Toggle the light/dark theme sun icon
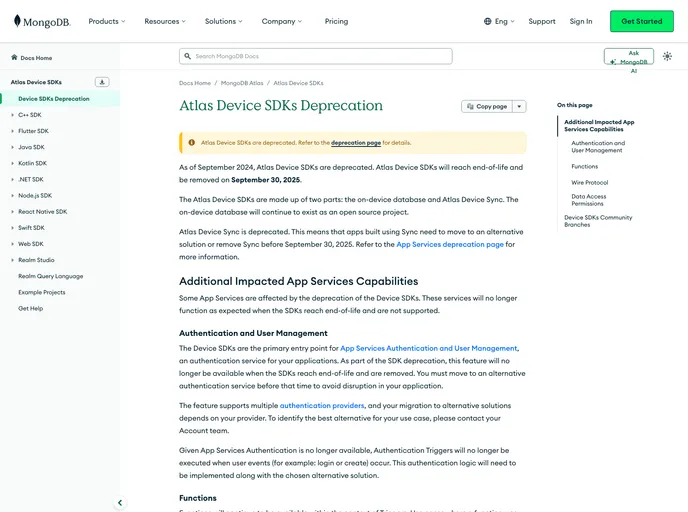Viewport: 688px width, 512px height. coord(667,56)
